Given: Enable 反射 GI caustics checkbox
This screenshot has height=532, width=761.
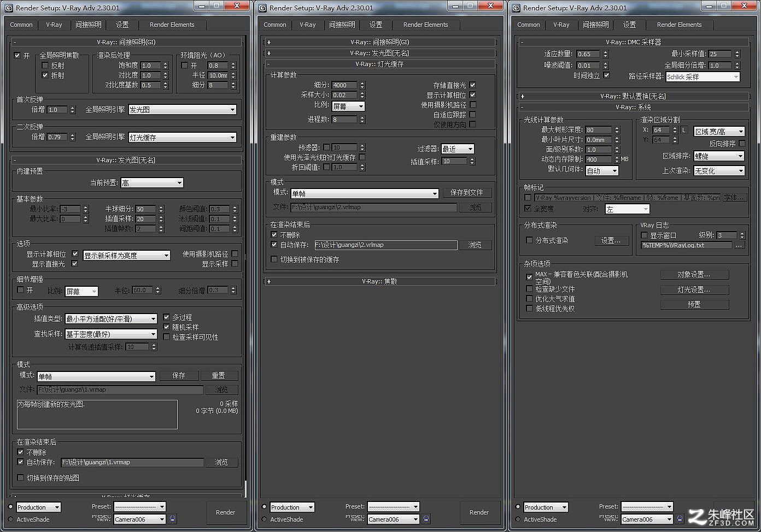Looking at the screenshot, I should 45,66.
